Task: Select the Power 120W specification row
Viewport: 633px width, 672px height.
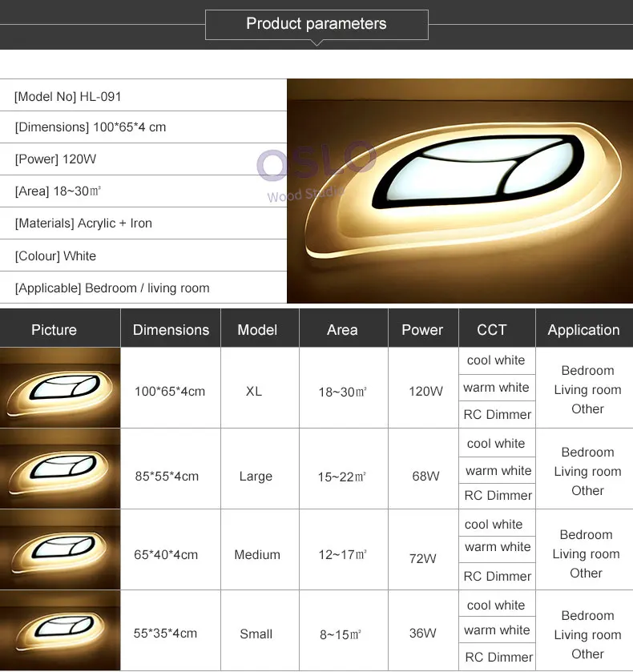Action: pos(143,159)
